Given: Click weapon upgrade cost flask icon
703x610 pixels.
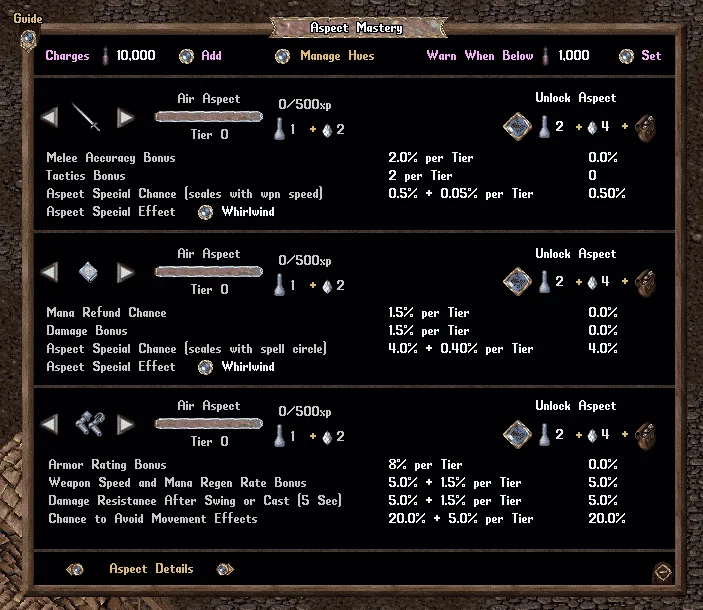Looking at the screenshot, I should click(x=279, y=129).
